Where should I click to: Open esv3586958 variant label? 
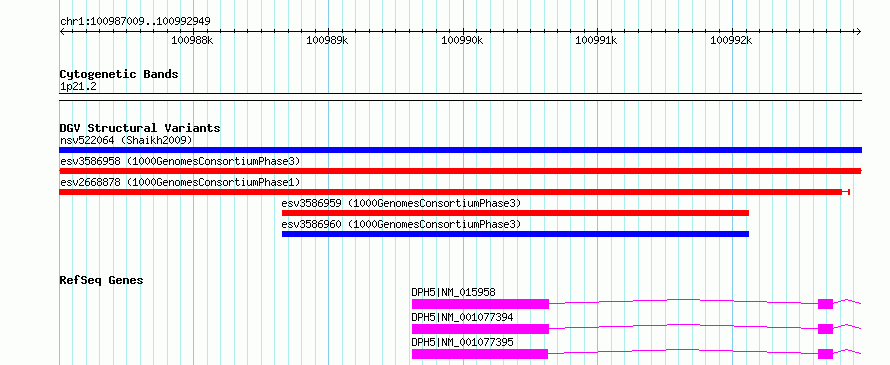[x=180, y=161]
